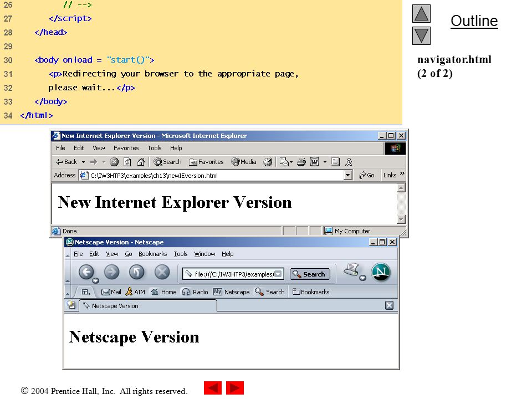Click the Print icon in Internet Explorer

(x=301, y=162)
